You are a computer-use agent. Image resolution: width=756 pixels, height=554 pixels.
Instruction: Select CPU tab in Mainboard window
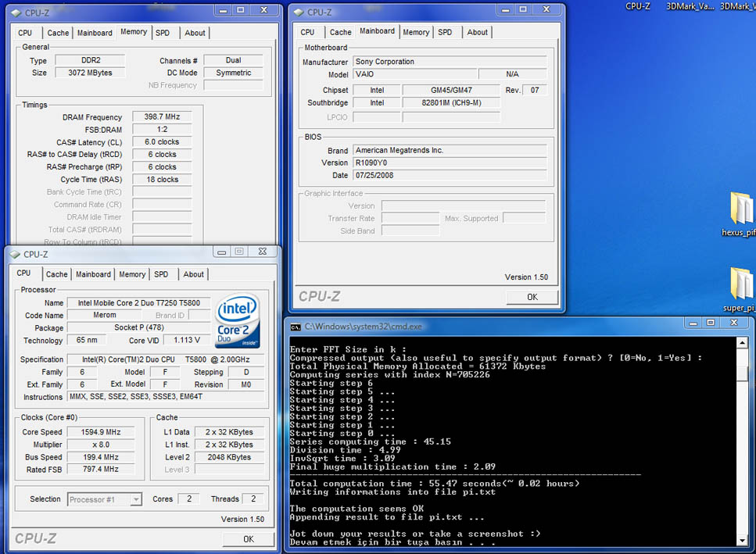click(x=307, y=32)
